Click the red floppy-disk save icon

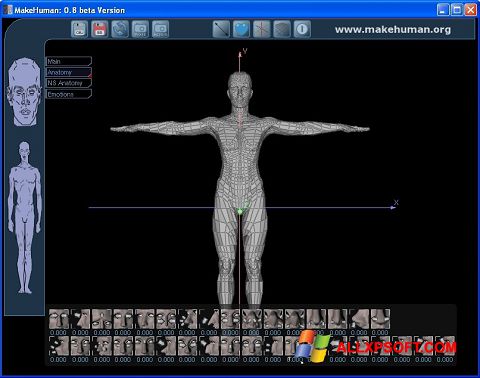click(99, 29)
